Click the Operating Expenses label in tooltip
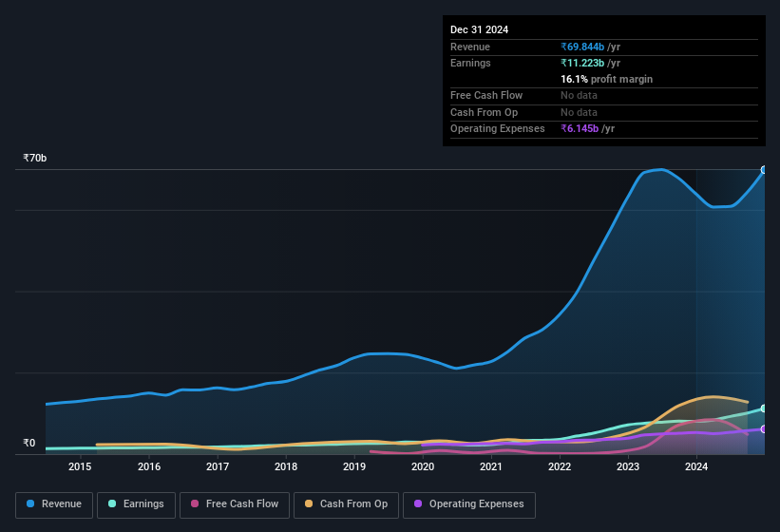 coord(498,129)
